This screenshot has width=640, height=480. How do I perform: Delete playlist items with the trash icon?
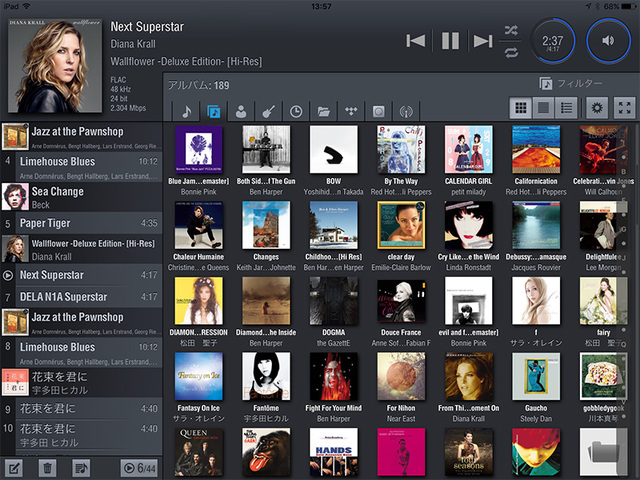(47, 467)
